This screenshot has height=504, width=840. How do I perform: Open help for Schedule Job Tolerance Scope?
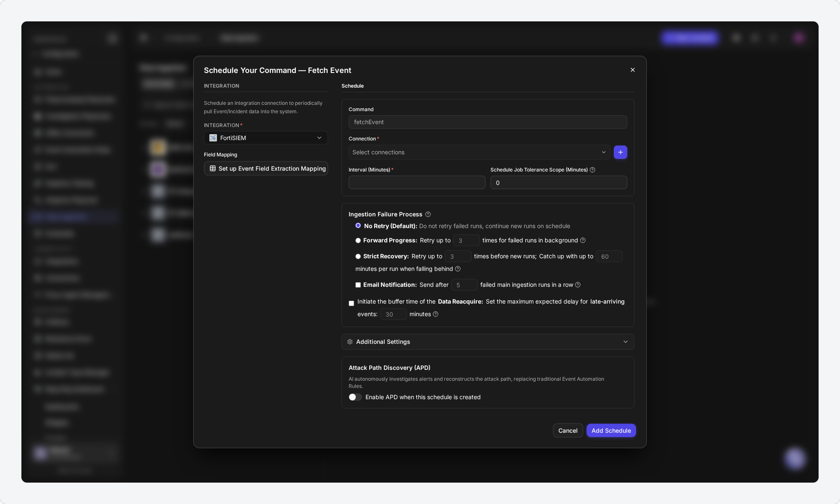coord(592,170)
